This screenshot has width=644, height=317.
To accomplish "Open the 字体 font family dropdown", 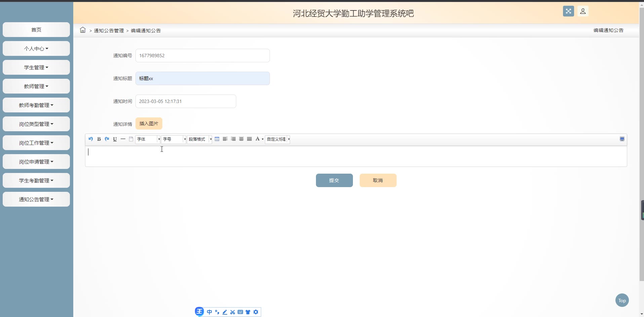I will pos(148,139).
